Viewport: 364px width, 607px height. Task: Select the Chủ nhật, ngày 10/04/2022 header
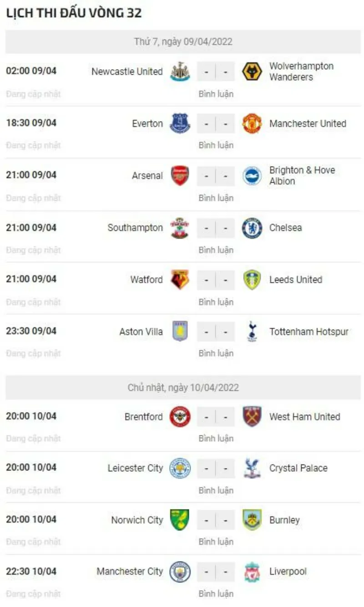pyautogui.click(x=183, y=388)
